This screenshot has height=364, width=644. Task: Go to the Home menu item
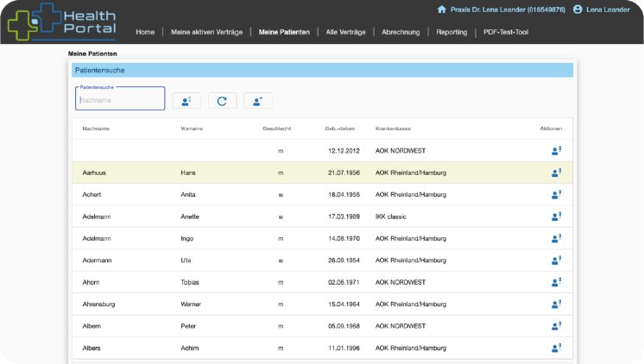[x=145, y=33]
